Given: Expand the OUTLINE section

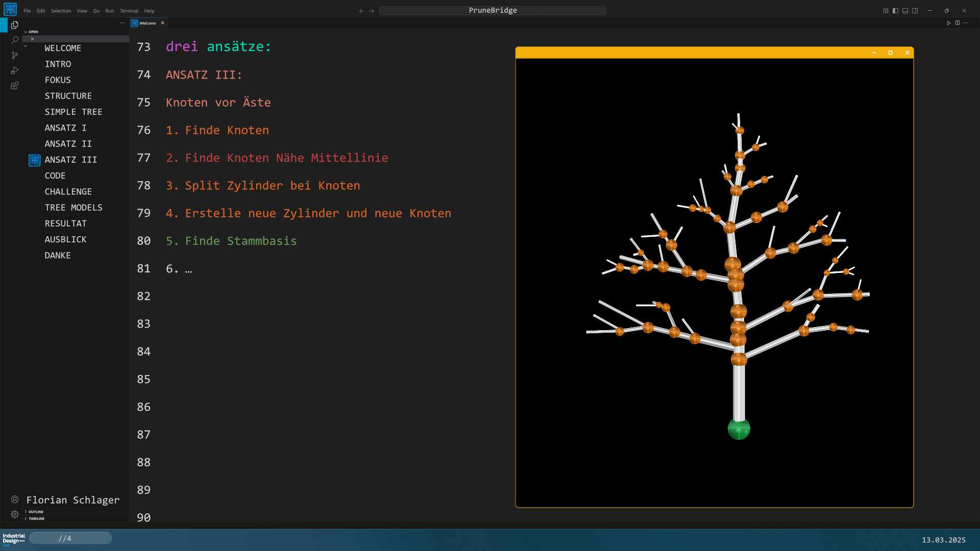Looking at the screenshot, I should click(x=36, y=512).
